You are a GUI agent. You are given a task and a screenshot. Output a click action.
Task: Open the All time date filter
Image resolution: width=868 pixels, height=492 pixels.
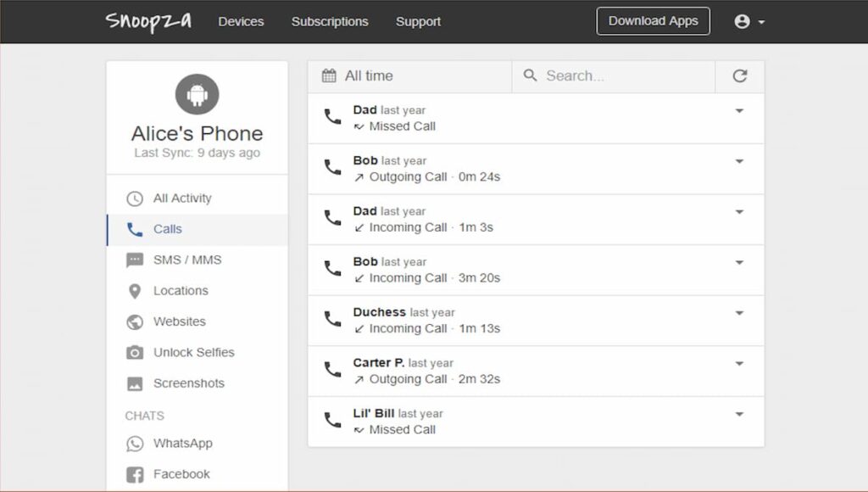pyautogui.click(x=409, y=75)
